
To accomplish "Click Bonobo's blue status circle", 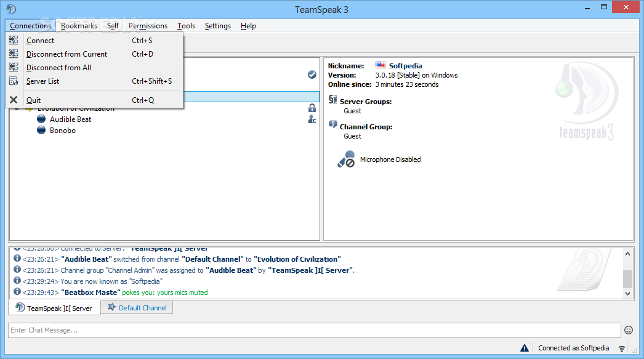I will pyautogui.click(x=41, y=130).
